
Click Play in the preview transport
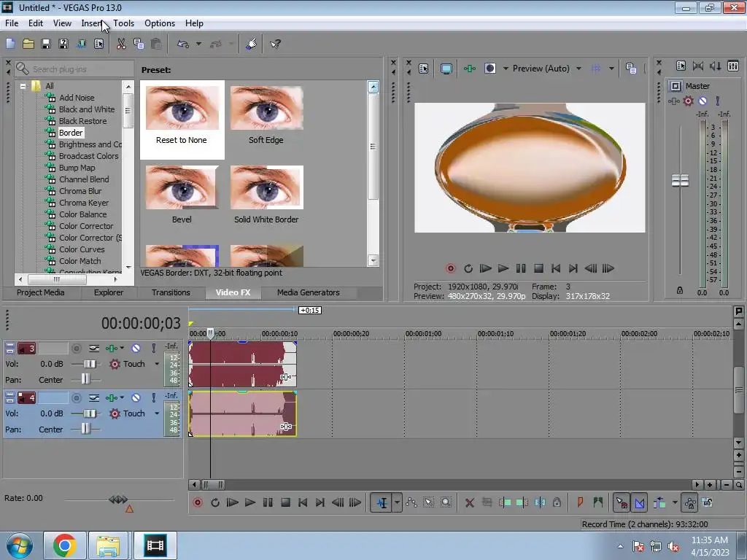click(503, 268)
